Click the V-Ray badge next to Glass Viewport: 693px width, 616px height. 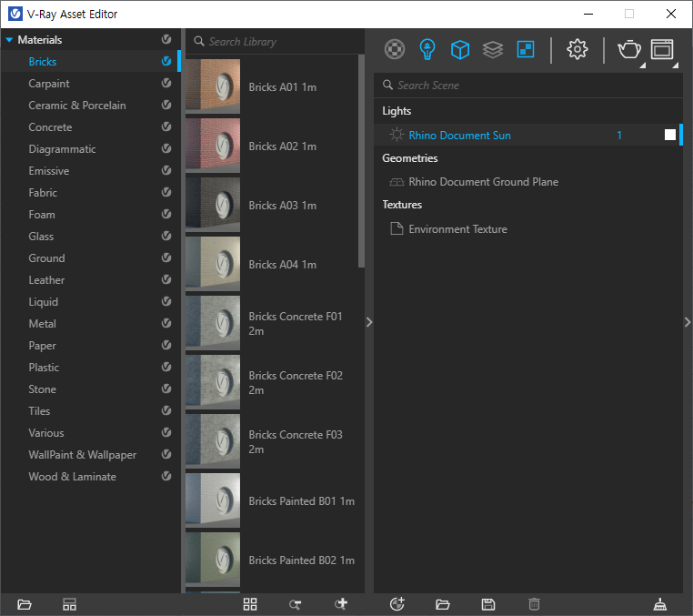(166, 236)
